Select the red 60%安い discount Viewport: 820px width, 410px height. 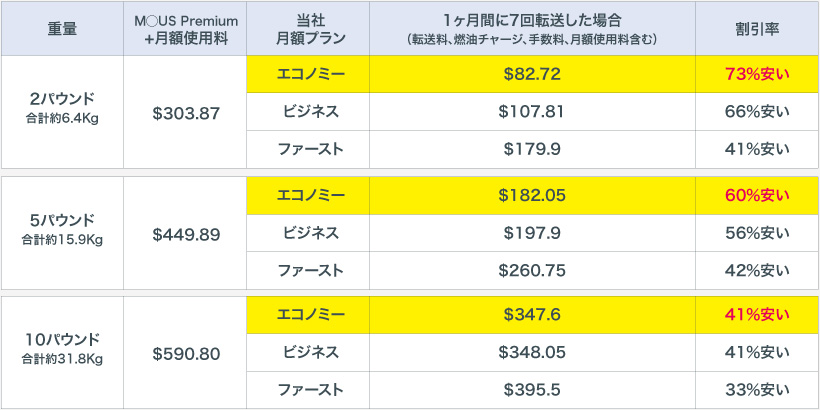[x=757, y=195]
